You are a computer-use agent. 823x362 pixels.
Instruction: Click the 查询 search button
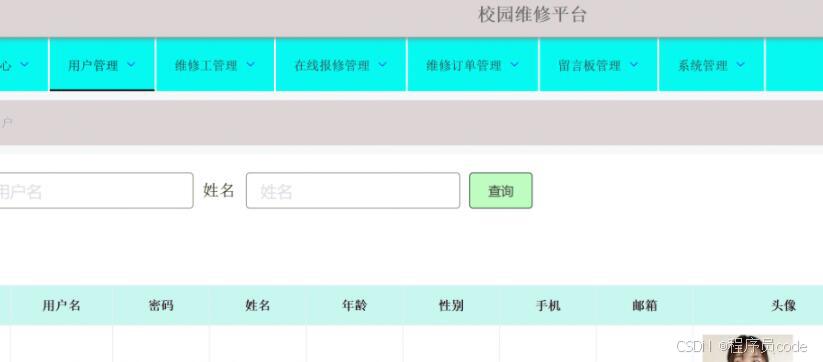501,190
